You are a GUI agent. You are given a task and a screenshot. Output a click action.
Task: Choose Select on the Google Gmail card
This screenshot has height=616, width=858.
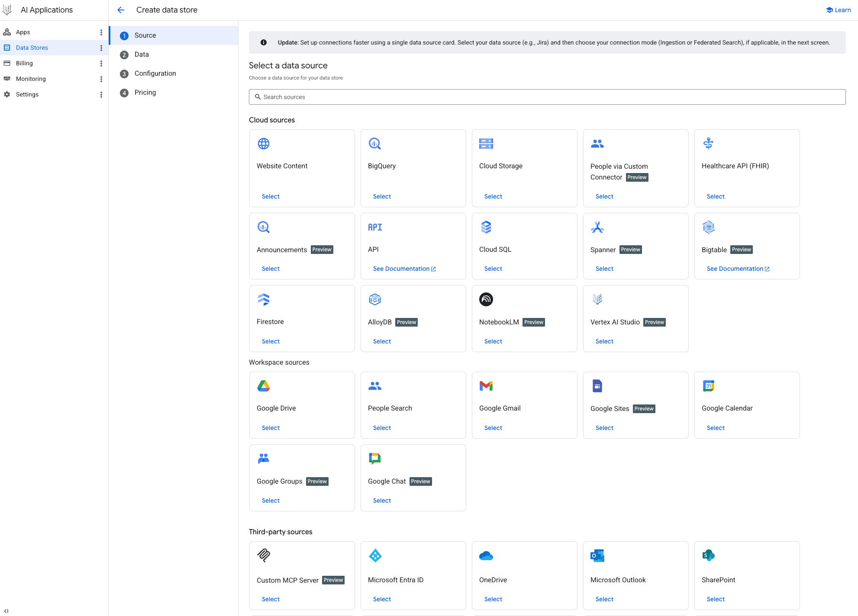point(493,428)
